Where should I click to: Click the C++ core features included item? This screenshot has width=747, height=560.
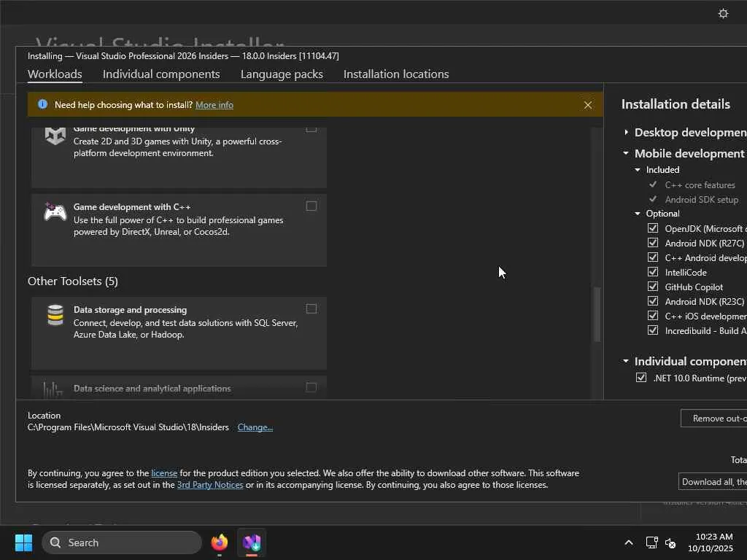click(700, 184)
